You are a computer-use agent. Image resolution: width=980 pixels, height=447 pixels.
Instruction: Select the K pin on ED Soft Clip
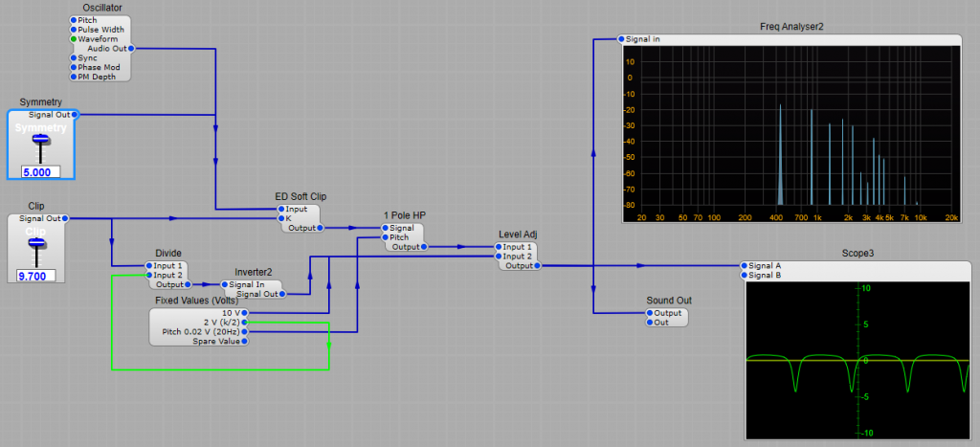pos(280,218)
